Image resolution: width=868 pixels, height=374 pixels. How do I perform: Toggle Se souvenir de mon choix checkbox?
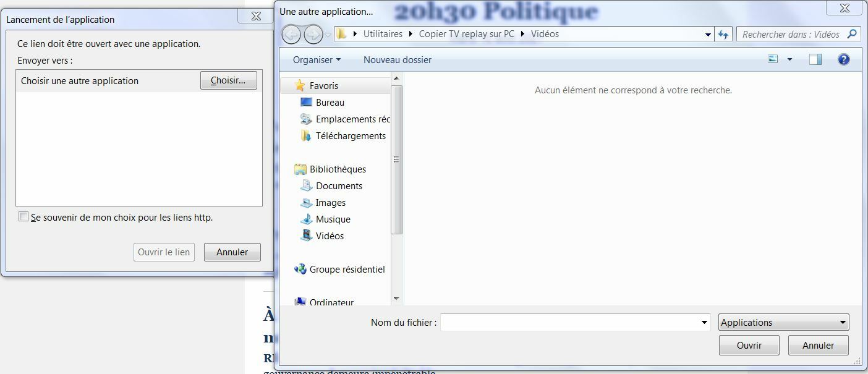pos(23,216)
